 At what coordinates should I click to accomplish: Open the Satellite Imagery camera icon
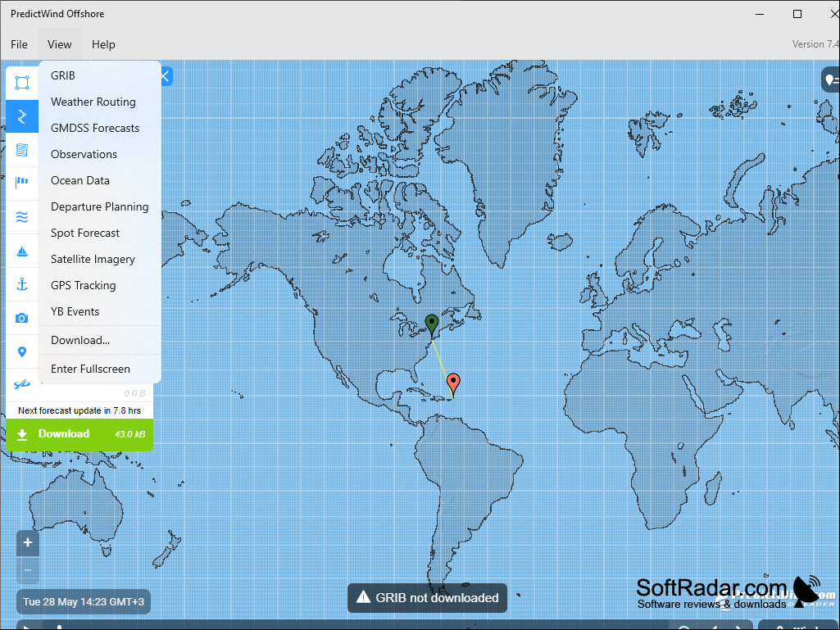[22, 318]
